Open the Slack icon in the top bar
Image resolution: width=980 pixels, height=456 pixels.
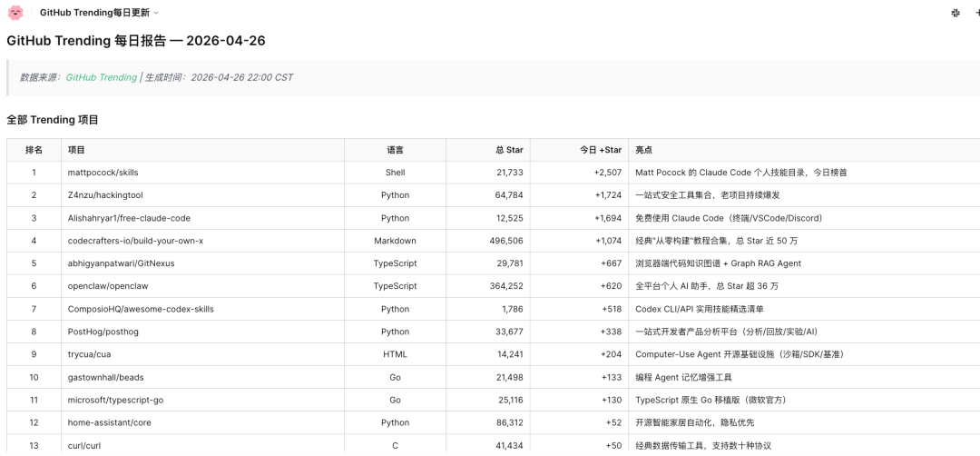coord(955,13)
